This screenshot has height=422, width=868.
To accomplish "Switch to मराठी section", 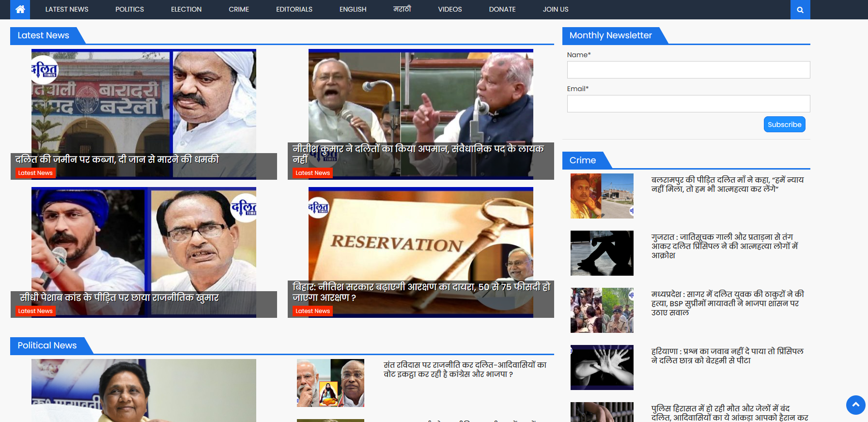I will click(402, 9).
